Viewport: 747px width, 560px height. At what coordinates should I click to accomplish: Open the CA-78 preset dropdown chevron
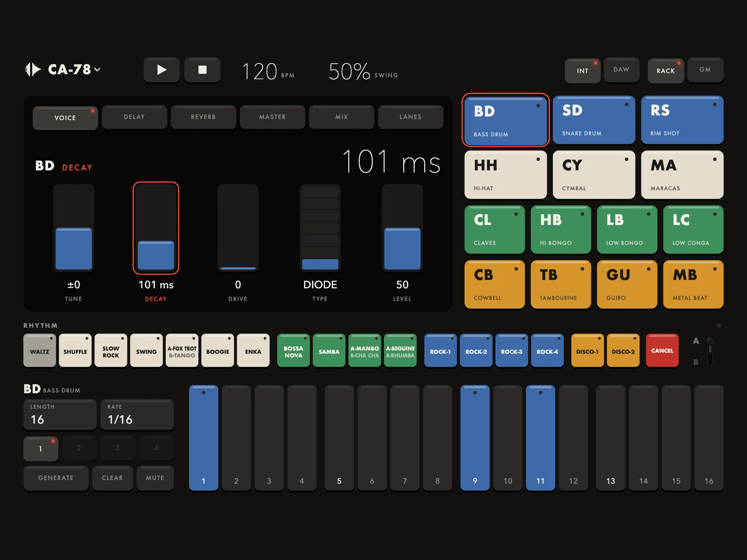pyautogui.click(x=97, y=69)
